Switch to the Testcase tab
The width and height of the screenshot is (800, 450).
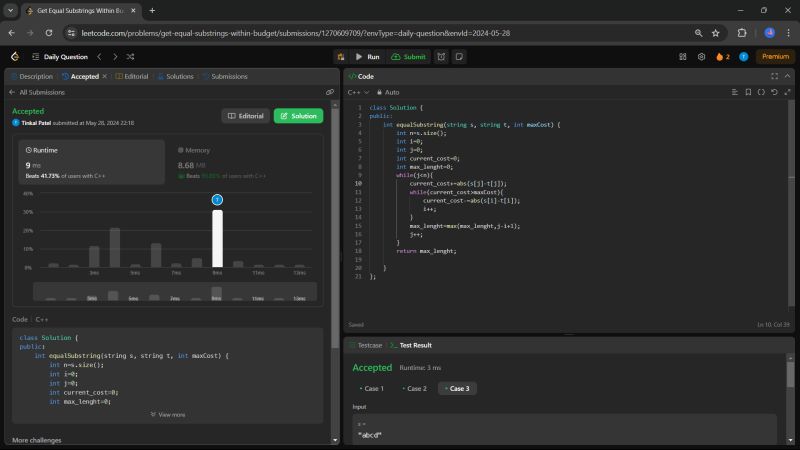tap(367, 344)
